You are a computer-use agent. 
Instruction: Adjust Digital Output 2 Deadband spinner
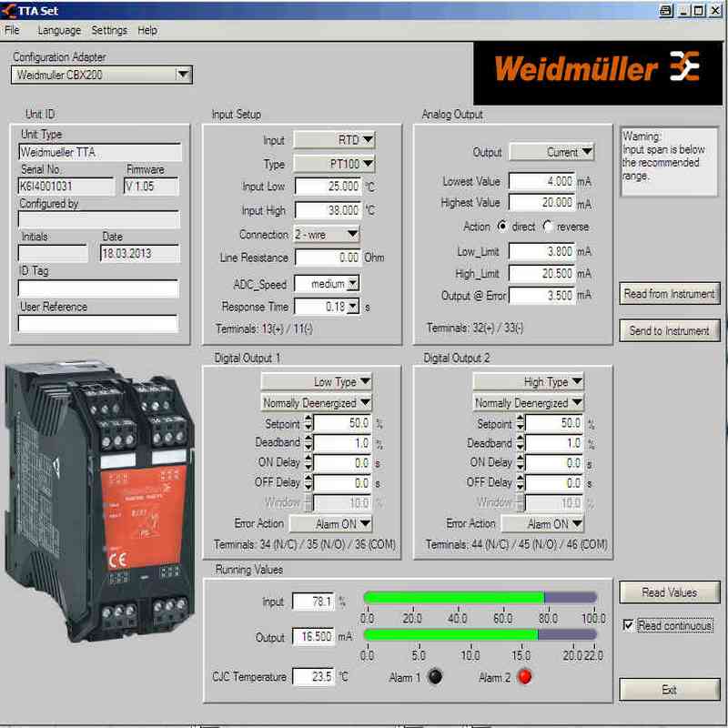(x=520, y=443)
